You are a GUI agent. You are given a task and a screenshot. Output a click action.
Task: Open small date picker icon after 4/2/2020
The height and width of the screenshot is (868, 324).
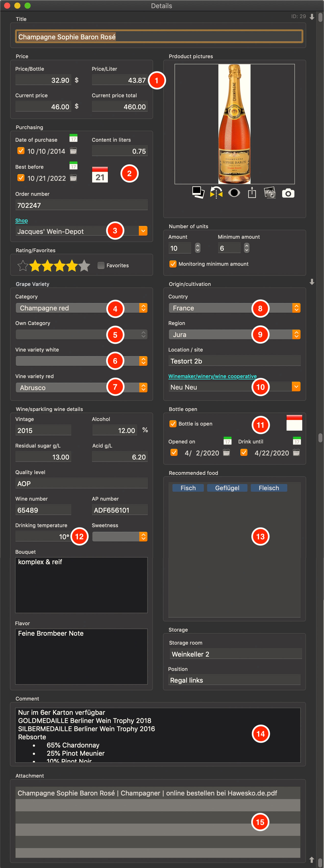tap(227, 453)
